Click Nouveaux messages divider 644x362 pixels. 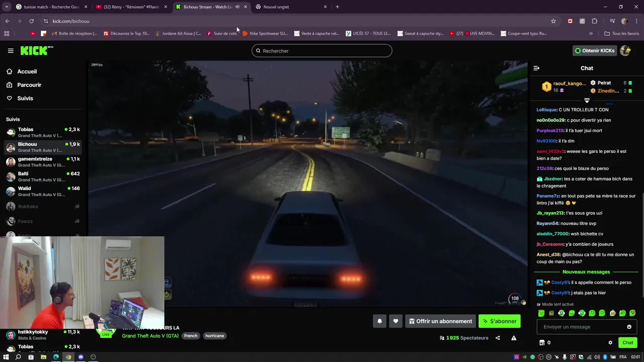tap(586, 272)
